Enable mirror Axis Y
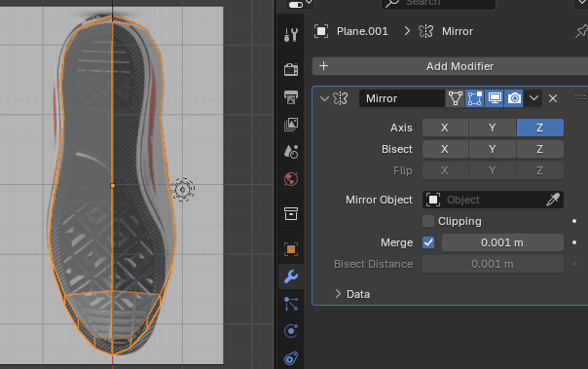This screenshot has height=369, width=588. 493,128
